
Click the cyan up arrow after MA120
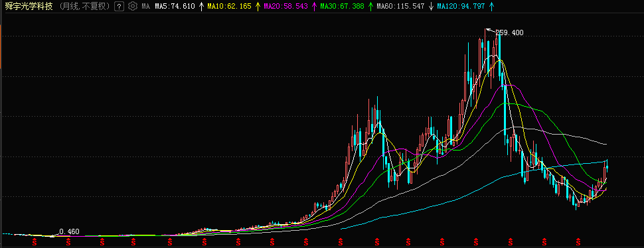click(491, 6)
